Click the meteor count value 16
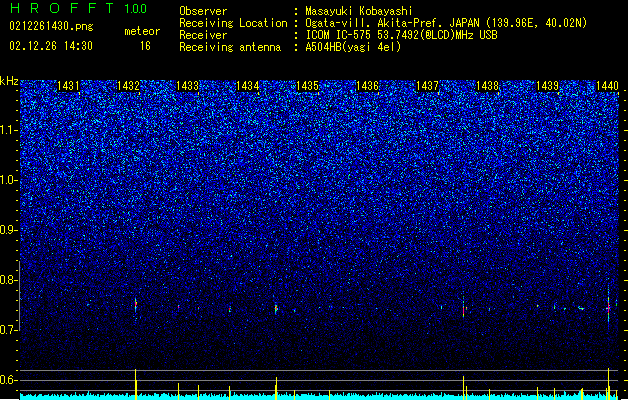Viewport: 629px width, 400px height. click(145, 46)
